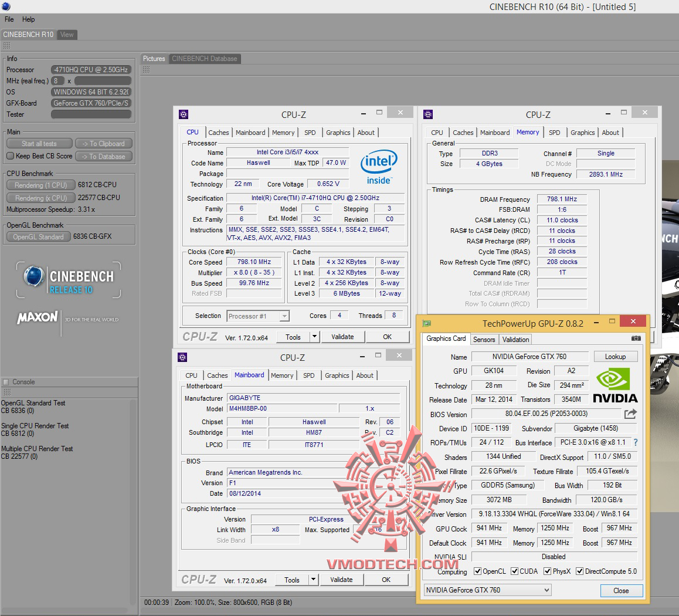Click OK in CPU-Z Mainboard window
This screenshot has width=679, height=616.
coord(386,580)
